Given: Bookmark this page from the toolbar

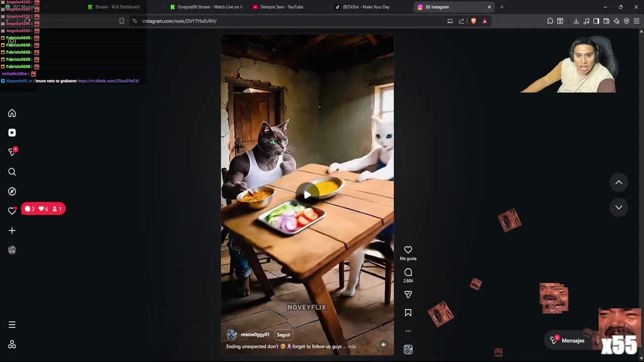Looking at the screenshot, I should pyautogui.click(x=121, y=21).
